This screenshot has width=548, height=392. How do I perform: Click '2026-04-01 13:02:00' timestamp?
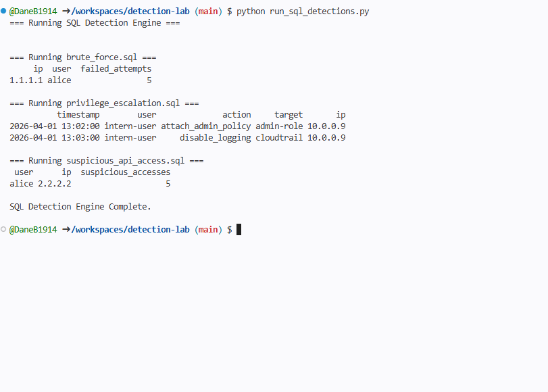tap(55, 126)
